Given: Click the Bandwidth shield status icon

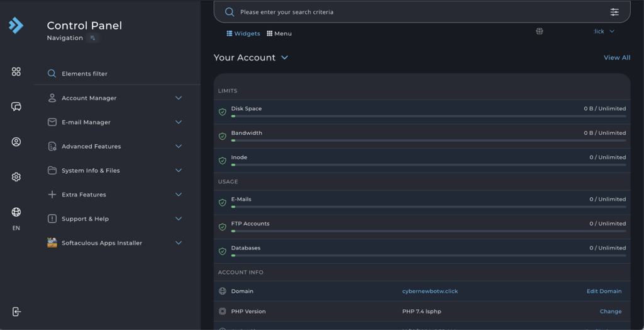Looking at the screenshot, I should pos(223,136).
